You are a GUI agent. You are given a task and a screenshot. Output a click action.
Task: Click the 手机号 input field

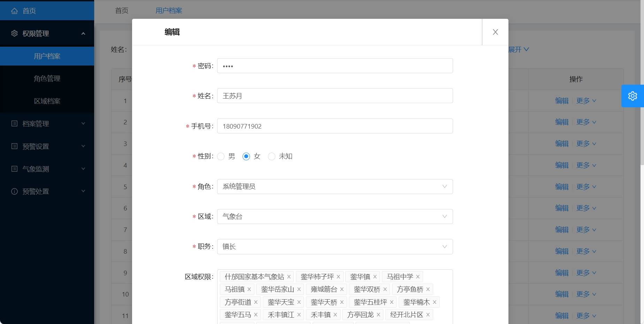point(335,126)
